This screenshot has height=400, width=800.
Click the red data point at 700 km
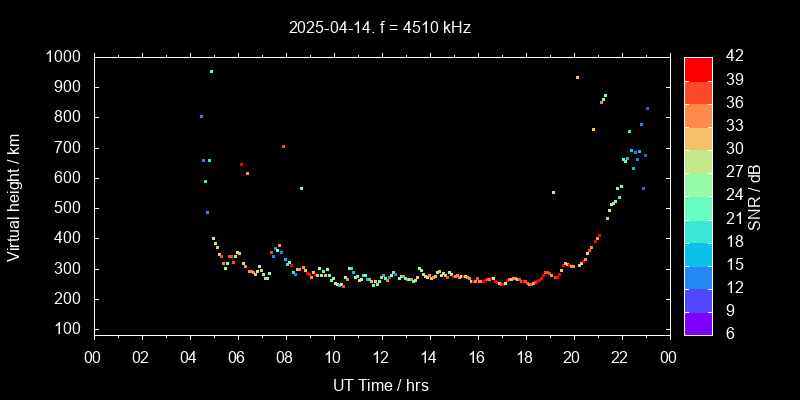click(x=283, y=147)
